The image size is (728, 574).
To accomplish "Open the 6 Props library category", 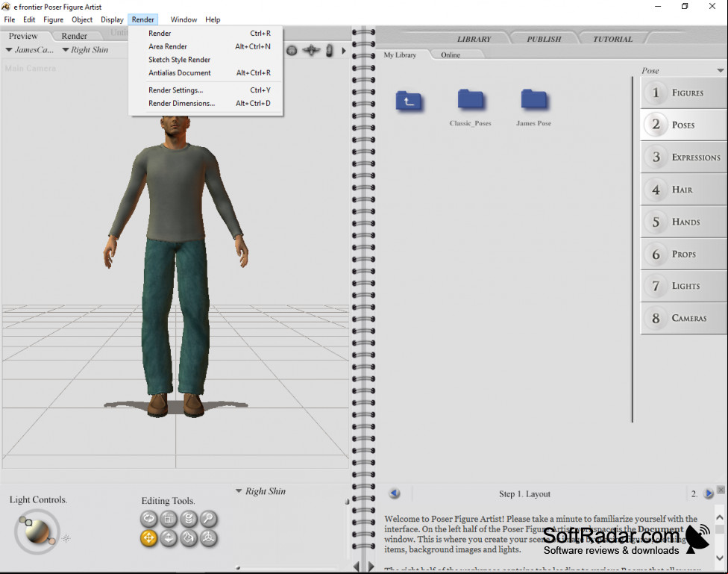I will tap(684, 255).
